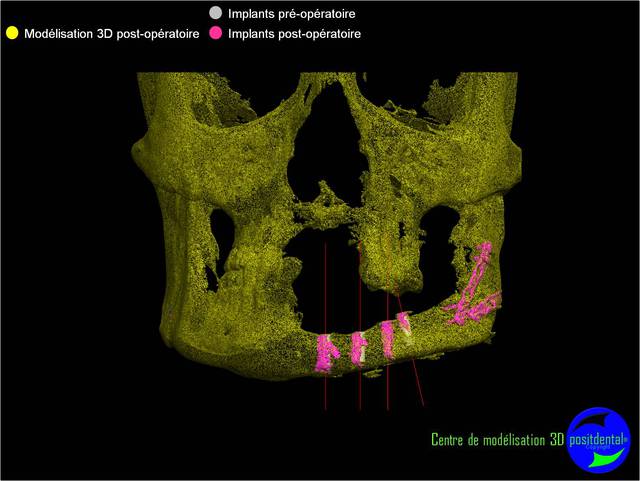Click the pink Implants post-opératoire legend dot
The height and width of the screenshot is (481, 640).
[215, 33]
